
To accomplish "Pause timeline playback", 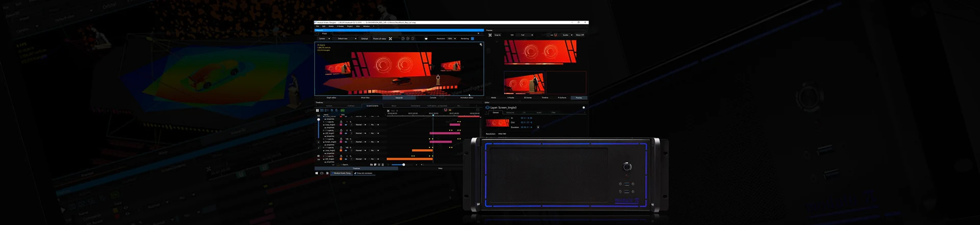I will coord(317,110).
